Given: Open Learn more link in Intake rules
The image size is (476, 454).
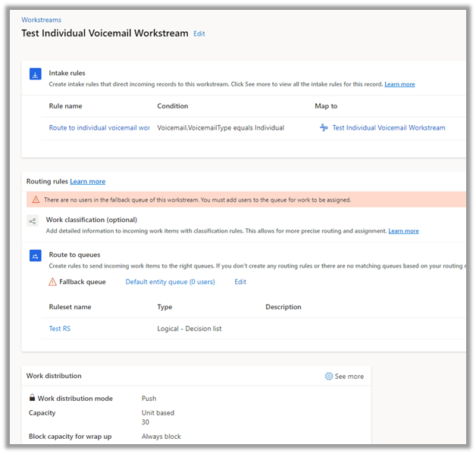Looking at the screenshot, I should (399, 84).
